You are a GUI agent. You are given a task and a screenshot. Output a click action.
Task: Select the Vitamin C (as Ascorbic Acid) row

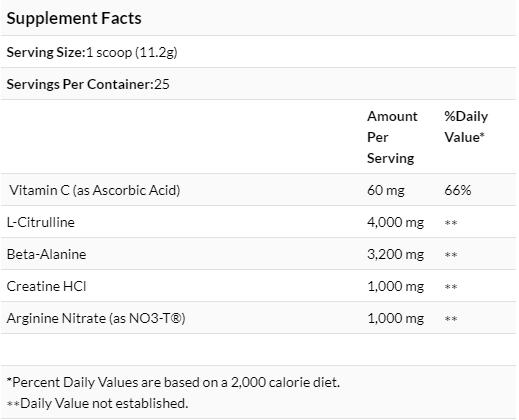pyautogui.click(x=259, y=190)
